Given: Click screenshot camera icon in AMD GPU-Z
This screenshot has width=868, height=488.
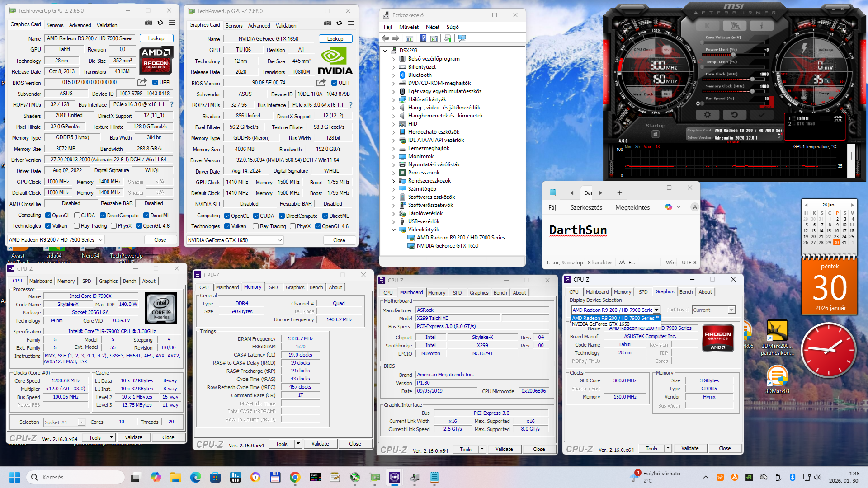Looking at the screenshot, I should pos(149,23).
